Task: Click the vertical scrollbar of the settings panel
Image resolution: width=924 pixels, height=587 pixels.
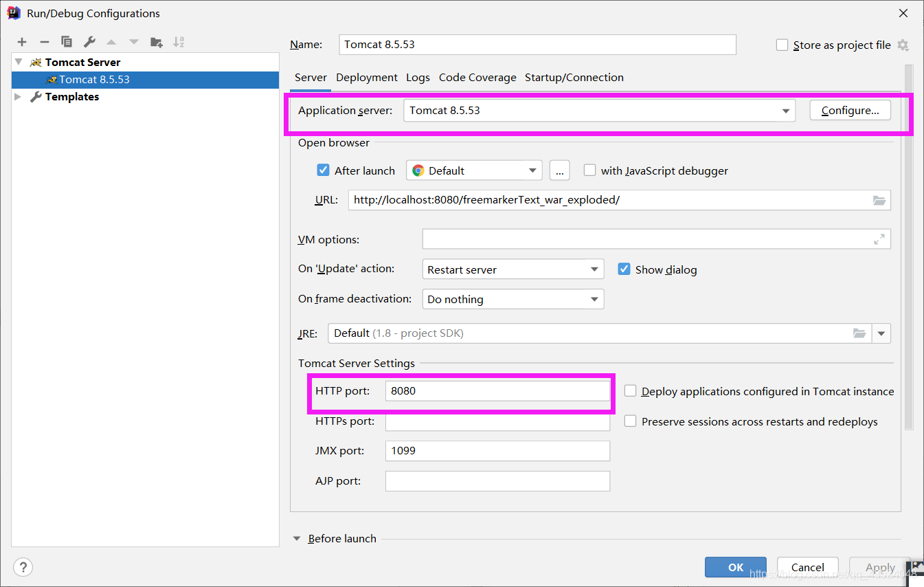Action: point(909,247)
